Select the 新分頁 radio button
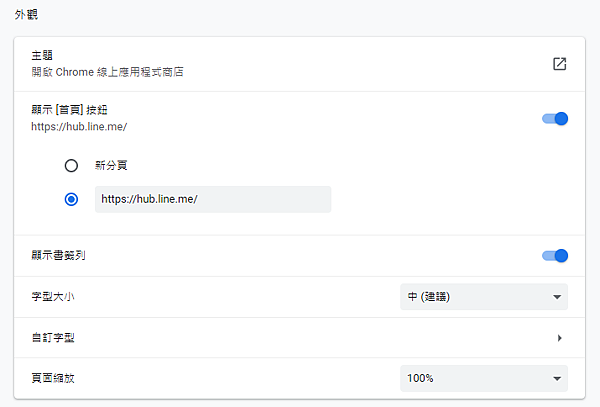Screen dimensions: 600x407 coord(71,166)
